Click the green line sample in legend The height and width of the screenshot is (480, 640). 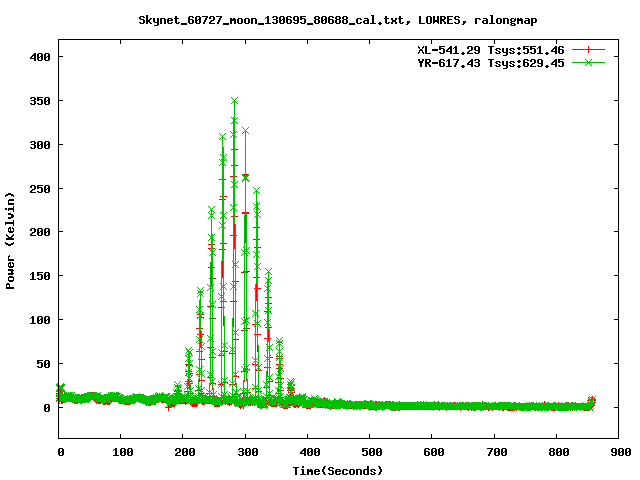click(588, 62)
